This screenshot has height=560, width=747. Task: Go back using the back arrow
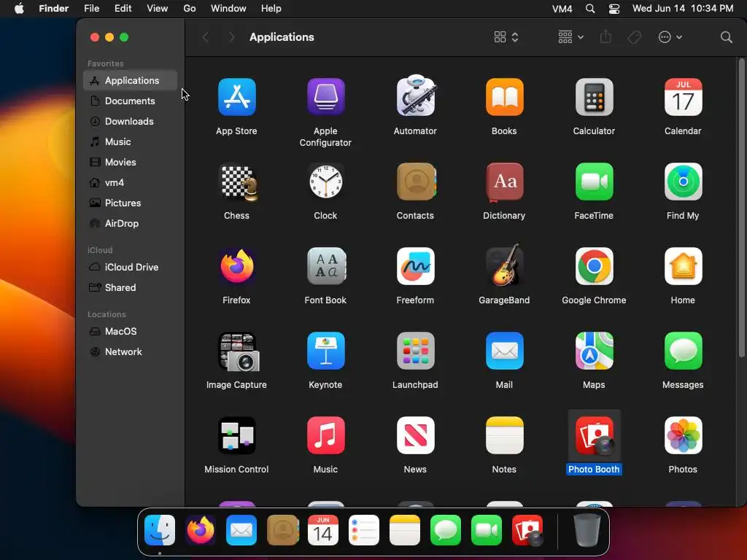coord(205,37)
